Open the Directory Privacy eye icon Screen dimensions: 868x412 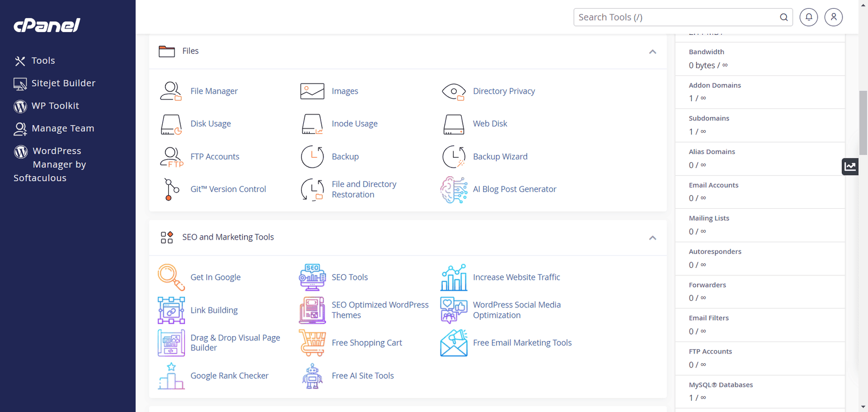tap(454, 92)
